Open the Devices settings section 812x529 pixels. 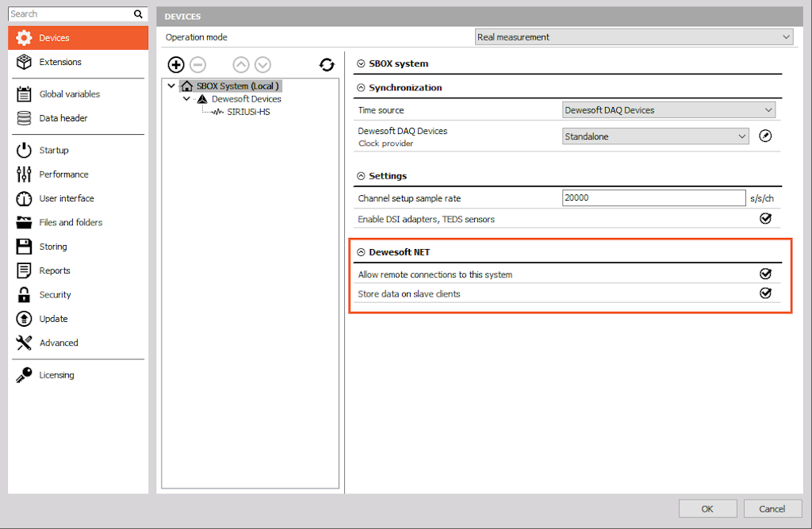click(x=78, y=38)
